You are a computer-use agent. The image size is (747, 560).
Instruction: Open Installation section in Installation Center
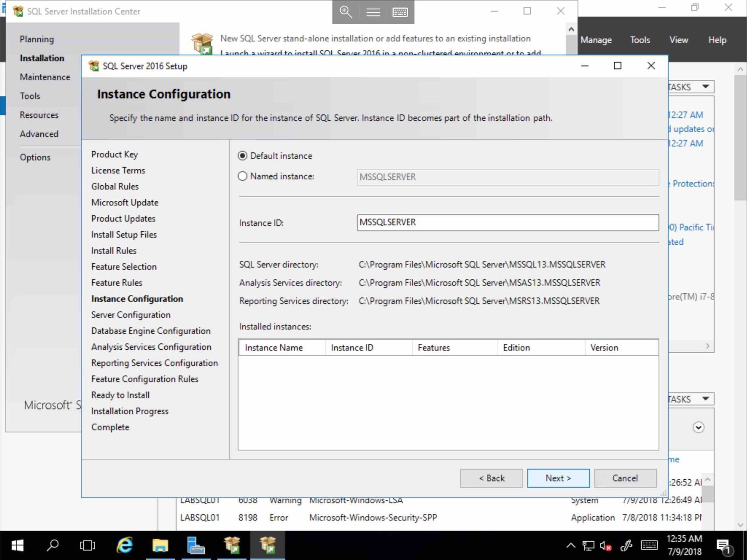pyautogui.click(x=42, y=58)
